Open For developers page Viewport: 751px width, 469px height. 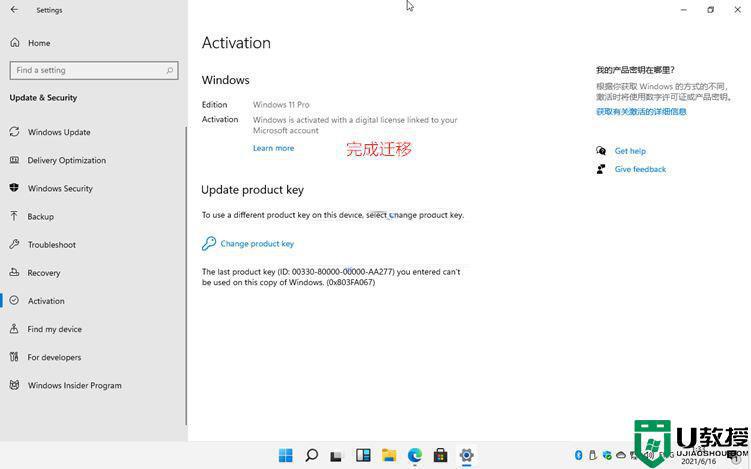coord(54,357)
